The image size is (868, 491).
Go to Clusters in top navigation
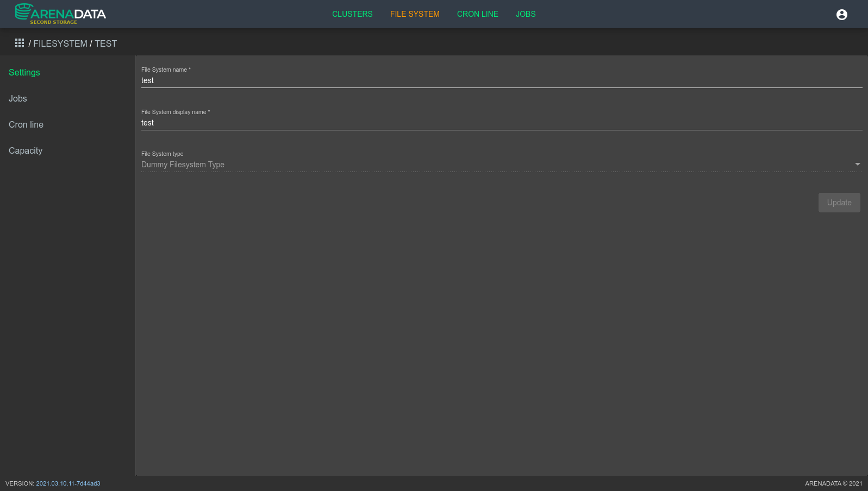[x=352, y=14]
